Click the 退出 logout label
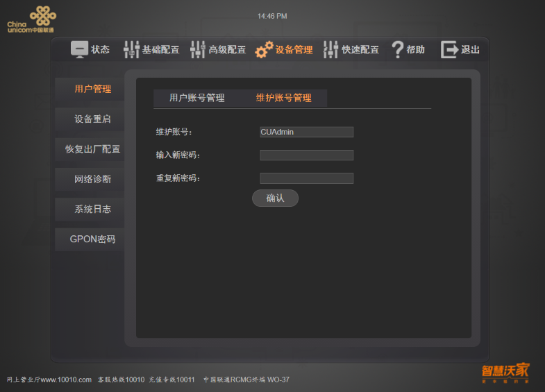The width and height of the screenshot is (545, 392). (x=470, y=50)
